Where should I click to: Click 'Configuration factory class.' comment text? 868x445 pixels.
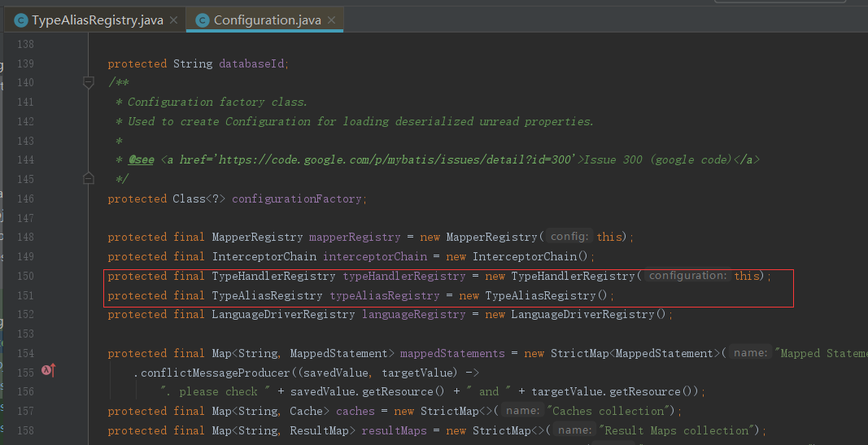point(217,102)
